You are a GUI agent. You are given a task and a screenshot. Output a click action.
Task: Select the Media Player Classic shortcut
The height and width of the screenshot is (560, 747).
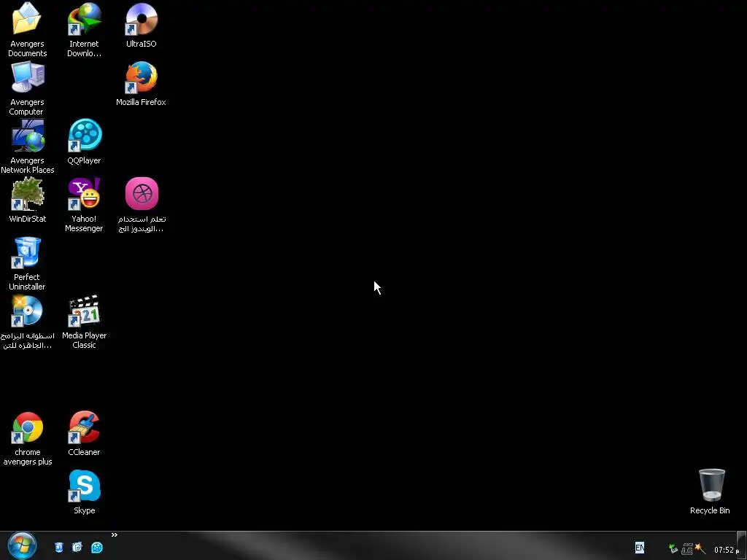[x=85, y=311]
